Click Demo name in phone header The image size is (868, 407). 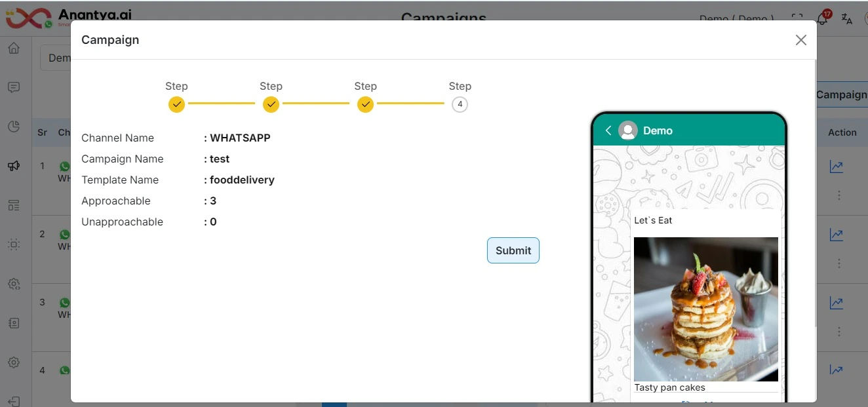658,130
